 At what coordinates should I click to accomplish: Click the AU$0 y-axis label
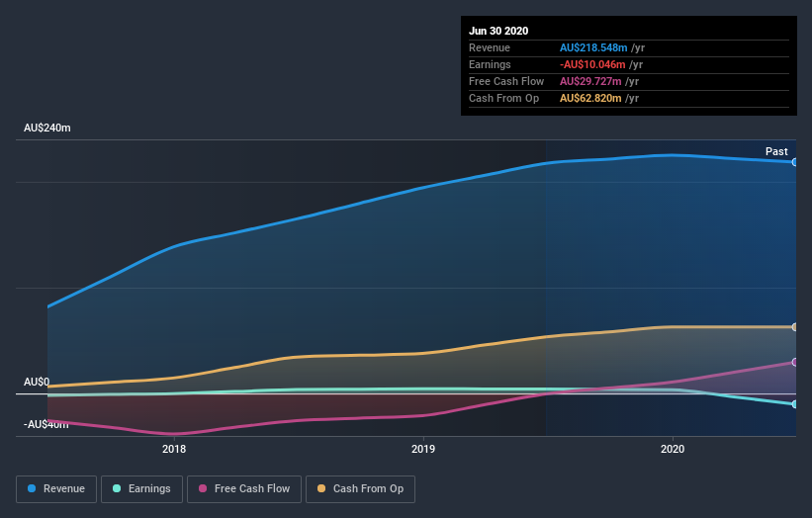(x=37, y=382)
